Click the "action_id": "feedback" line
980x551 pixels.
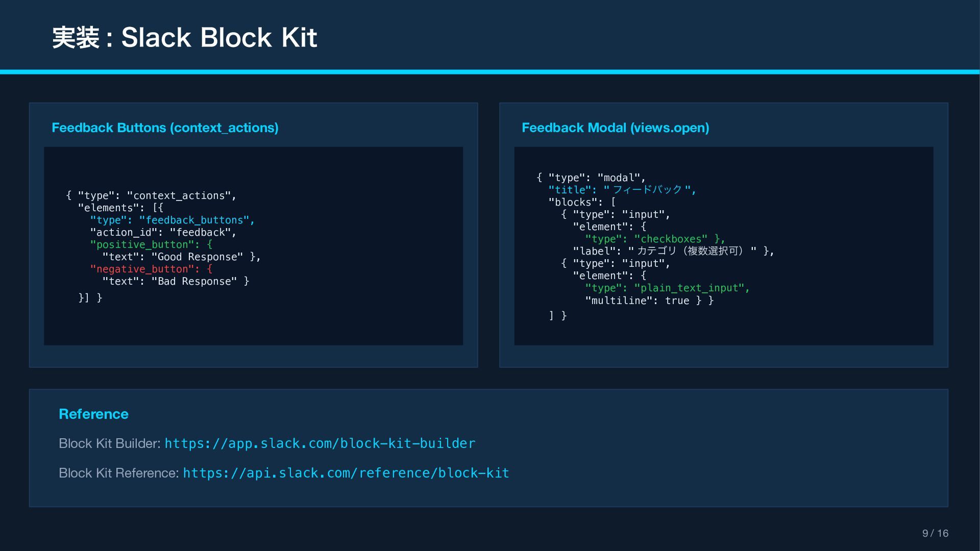163,232
